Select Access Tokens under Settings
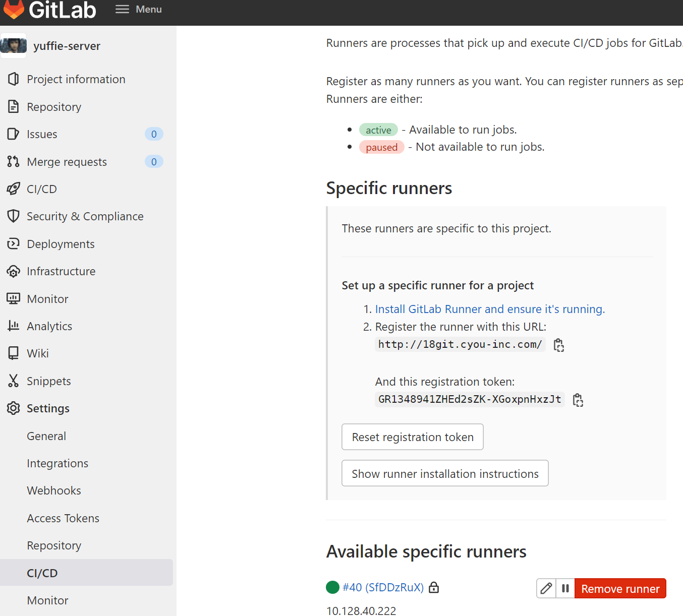The width and height of the screenshot is (683, 616). click(x=63, y=518)
